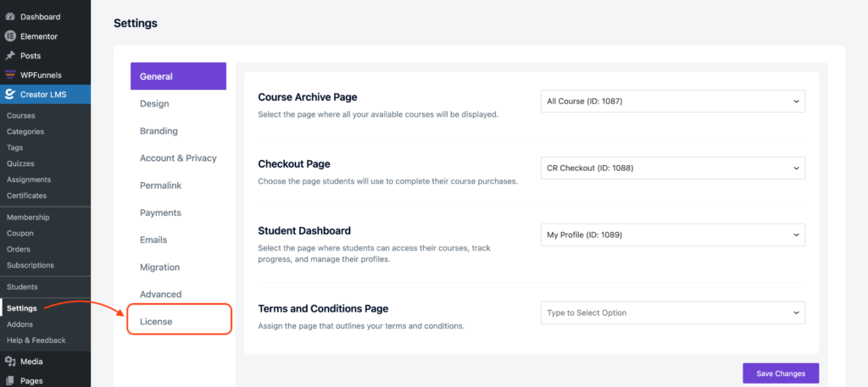
Task: Open the Design settings tab
Action: coord(154,104)
